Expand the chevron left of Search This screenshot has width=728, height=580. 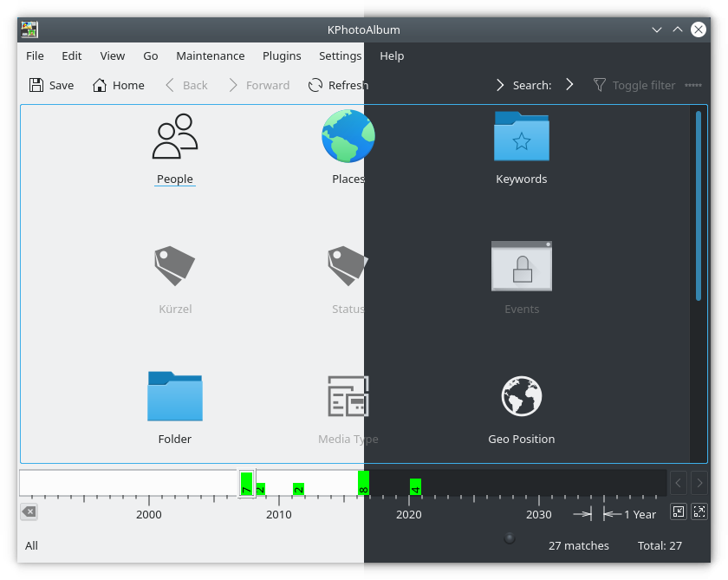tap(500, 85)
